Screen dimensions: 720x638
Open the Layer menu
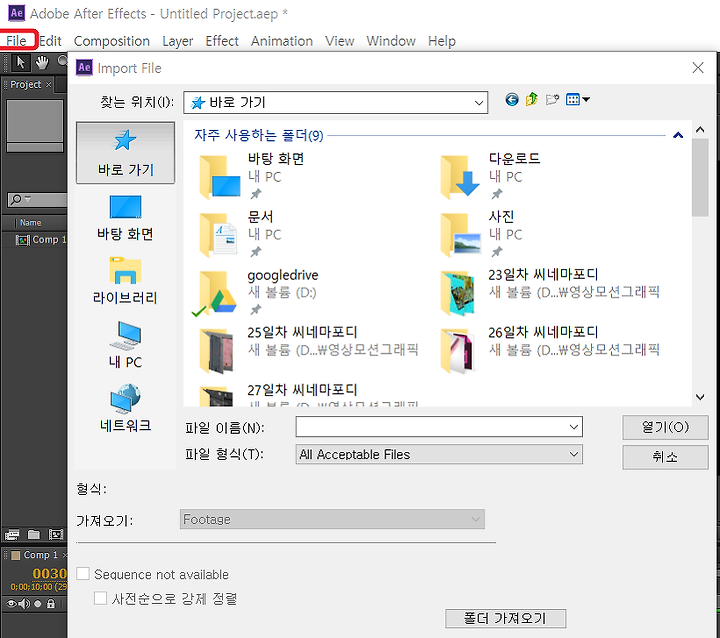pos(177,41)
